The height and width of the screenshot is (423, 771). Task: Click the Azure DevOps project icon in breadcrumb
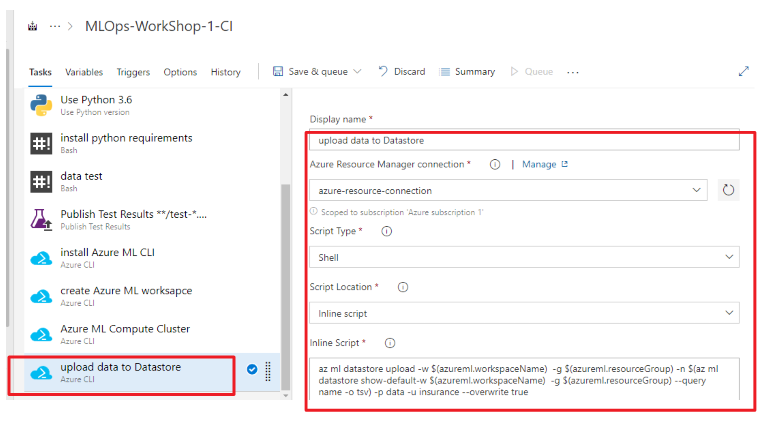(x=32, y=26)
